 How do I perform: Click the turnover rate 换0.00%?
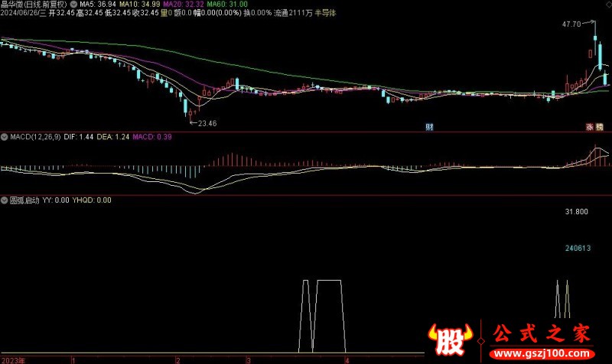pyautogui.click(x=257, y=13)
